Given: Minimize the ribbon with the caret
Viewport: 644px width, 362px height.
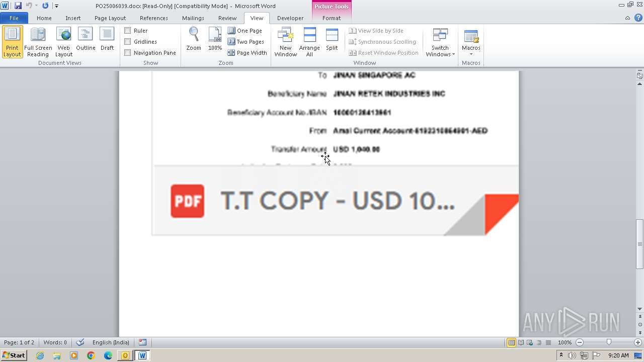Looking at the screenshot, I should (x=627, y=18).
